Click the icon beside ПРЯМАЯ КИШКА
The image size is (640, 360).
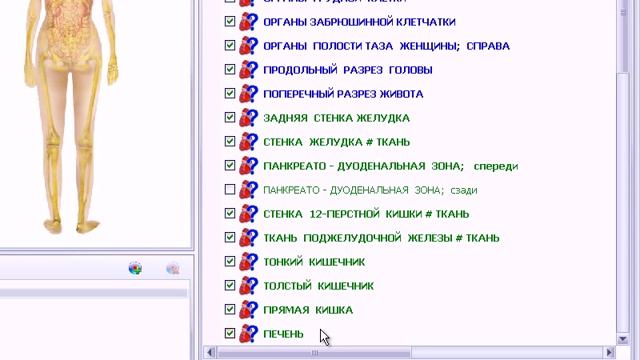(x=248, y=310)
